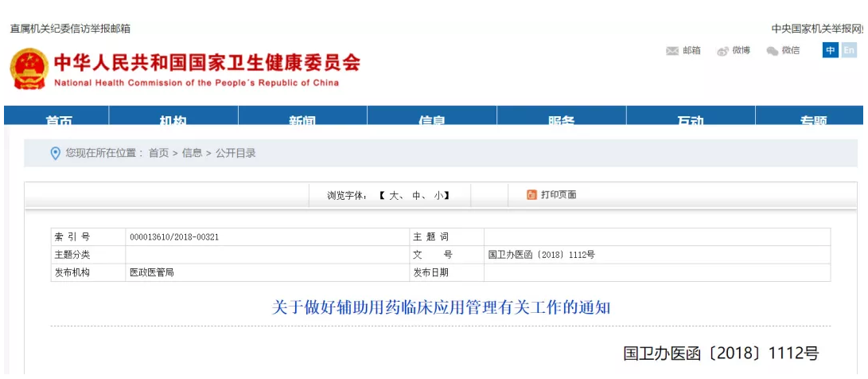The image size is (868, 379).
Task: Open the 互动 navigation menu
Action: (x=690, y=119)
